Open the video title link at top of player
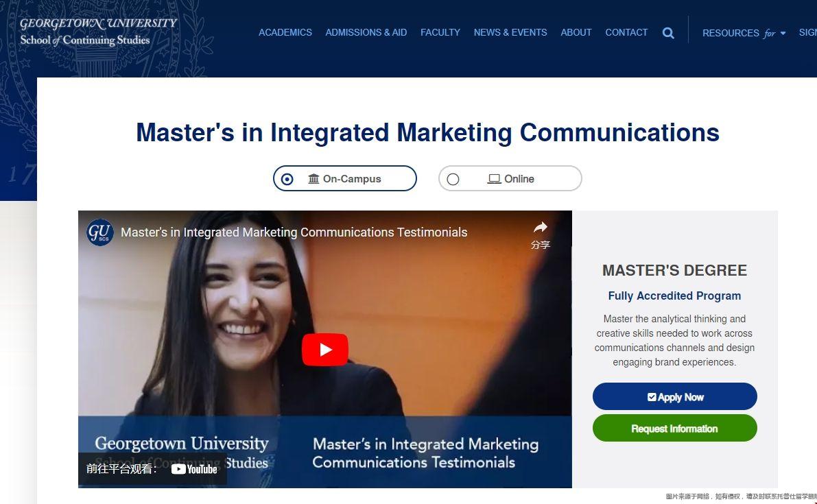Image resolution: width=817 pixels, height=504 pixels. tap(294, 232)
